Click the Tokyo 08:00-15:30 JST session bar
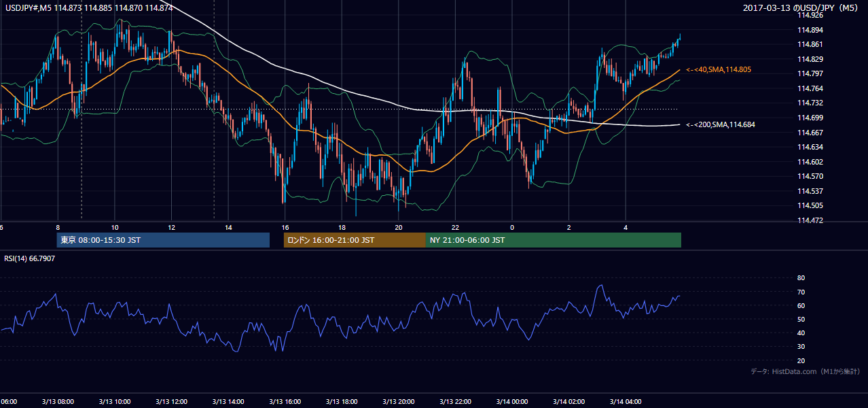 pos(163,240)
